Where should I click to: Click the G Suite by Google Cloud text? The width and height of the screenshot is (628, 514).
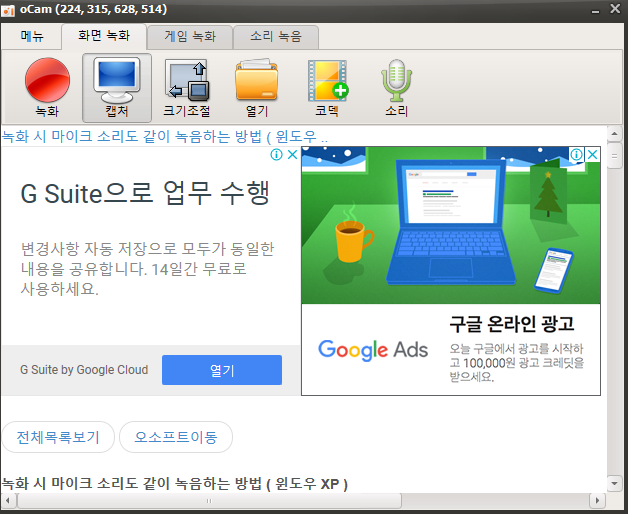click(84, 370)
